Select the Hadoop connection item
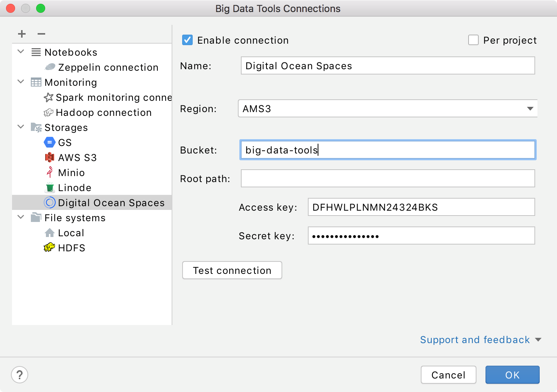The image size is (557, 392). [x=103, y=112]
